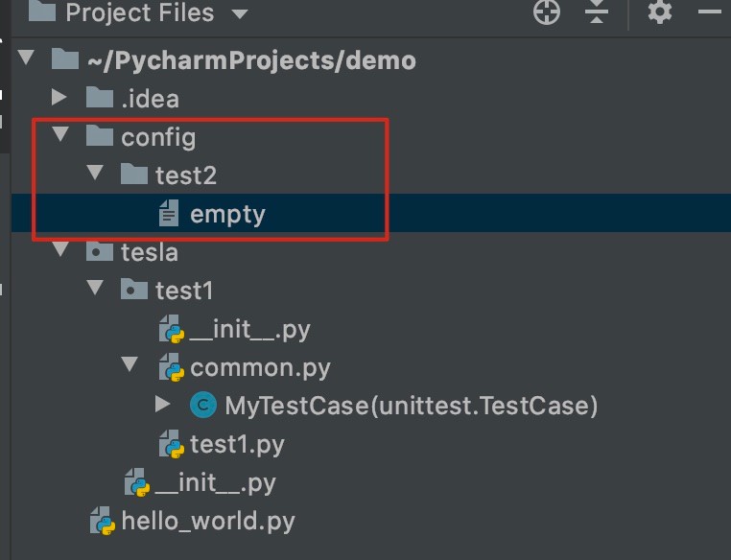The width and height of the screenshot is (731, 560).
Task: Click the common.py Python file icon
Action: pyautogui.click(x=171, y=367)
